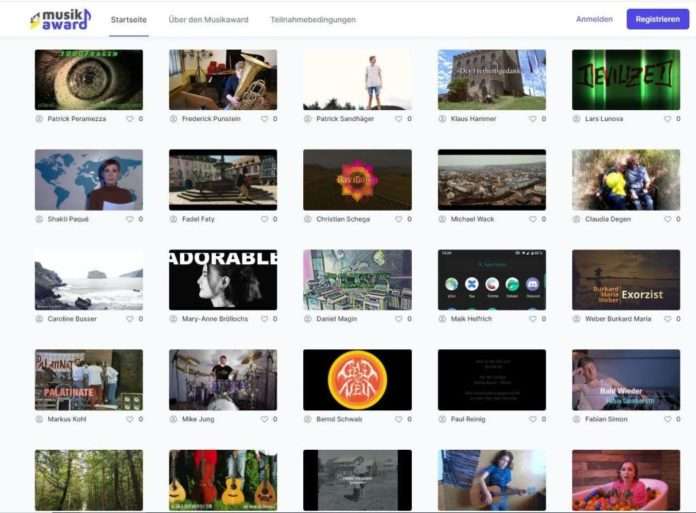Click the musik award logo
696x513 pixels.
[59, 19]
